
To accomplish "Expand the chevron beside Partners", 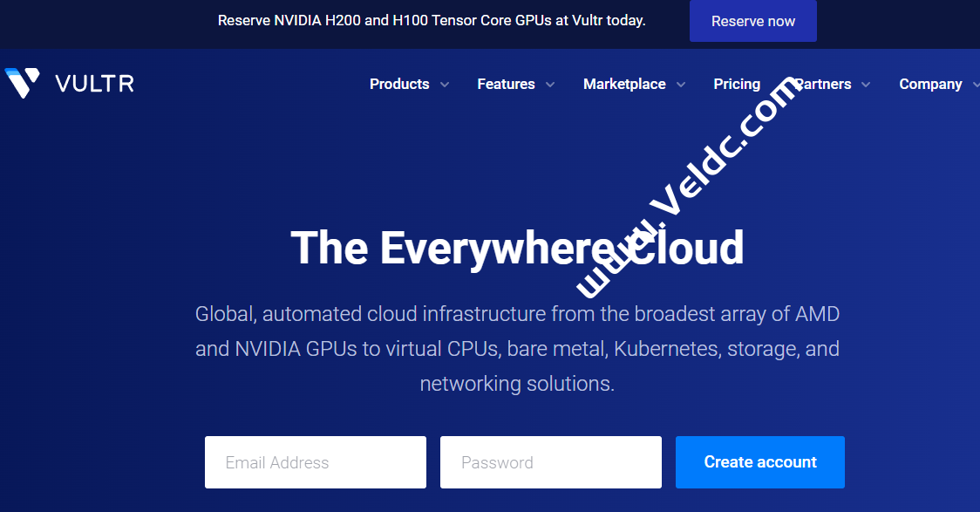I will tap(866, 85).
